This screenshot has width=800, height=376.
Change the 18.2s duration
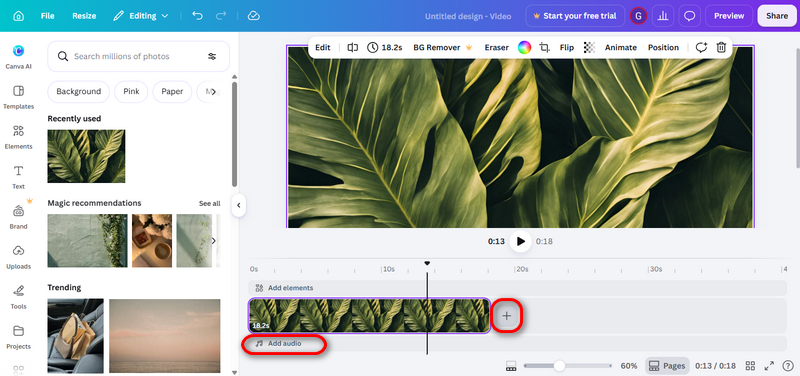(x=385, y=47)
